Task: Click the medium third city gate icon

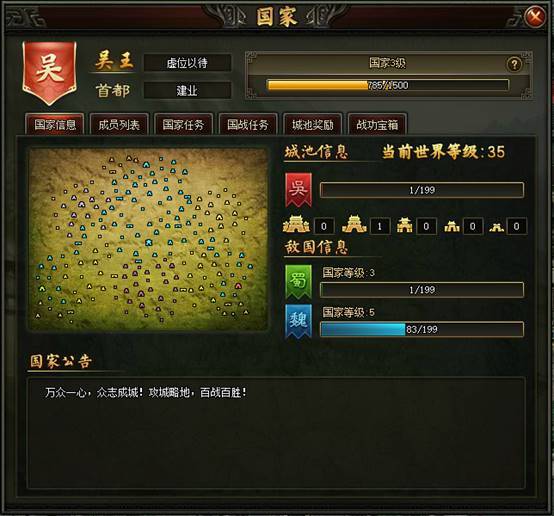Action: pos(405,225)
